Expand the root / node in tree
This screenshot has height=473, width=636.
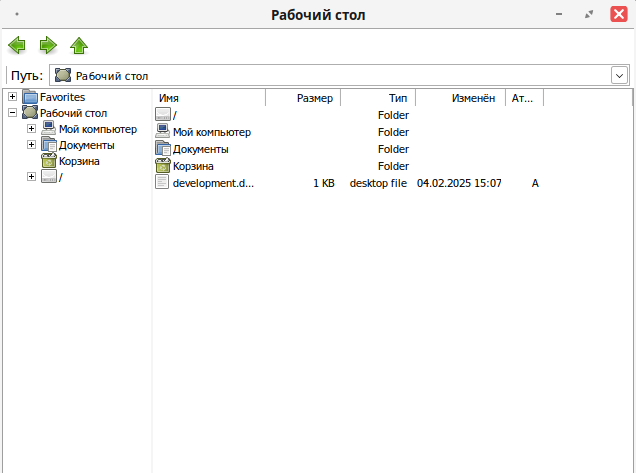click(x=31, y=177)
